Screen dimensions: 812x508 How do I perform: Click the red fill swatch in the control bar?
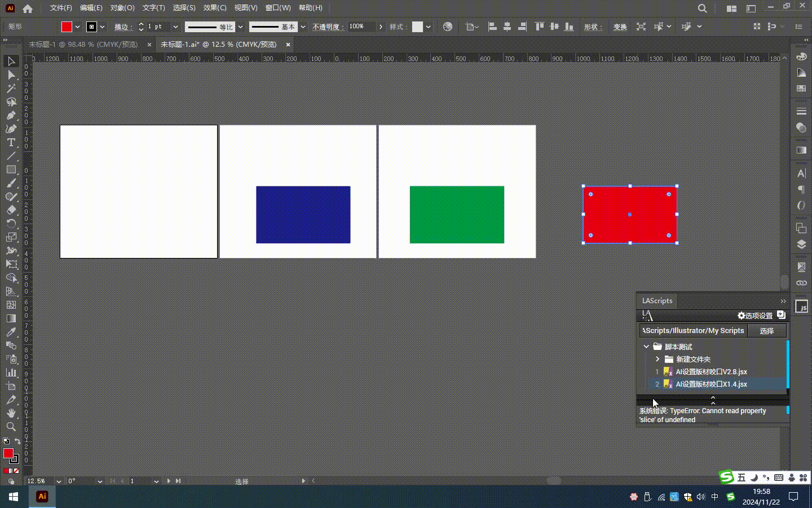(x=67, y=27)
